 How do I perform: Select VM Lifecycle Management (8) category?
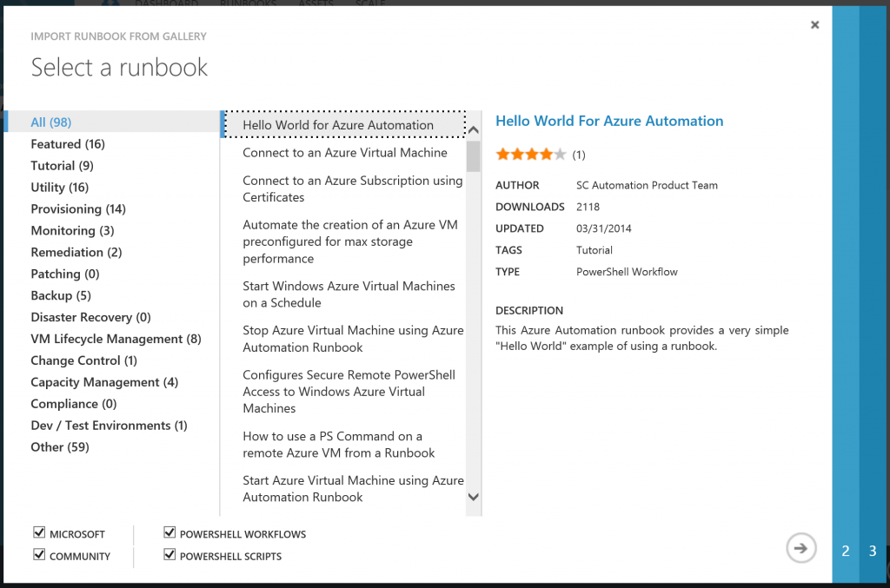pyautogui.click(x=116, y=339)
